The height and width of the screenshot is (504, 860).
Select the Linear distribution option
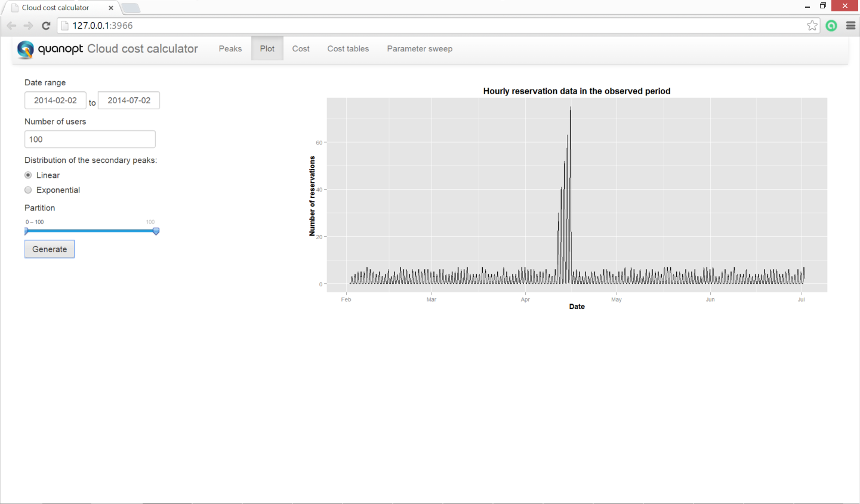tap(28, 175)
